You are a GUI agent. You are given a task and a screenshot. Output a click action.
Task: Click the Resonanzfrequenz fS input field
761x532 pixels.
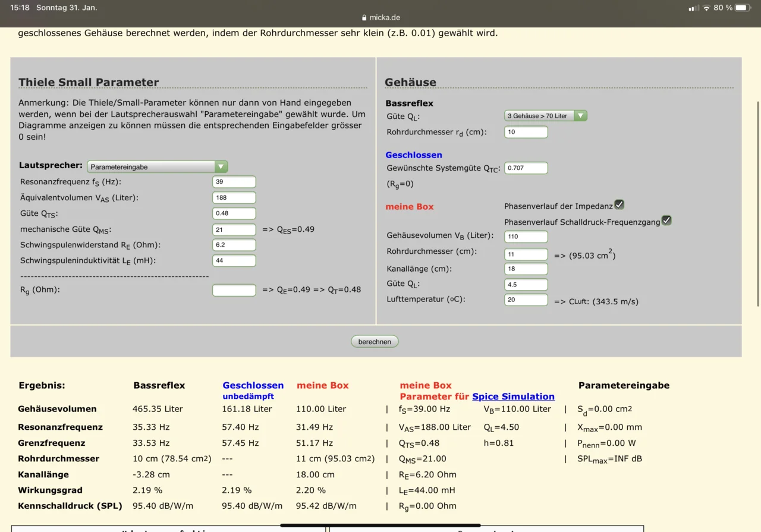click(x=234, y=182)
